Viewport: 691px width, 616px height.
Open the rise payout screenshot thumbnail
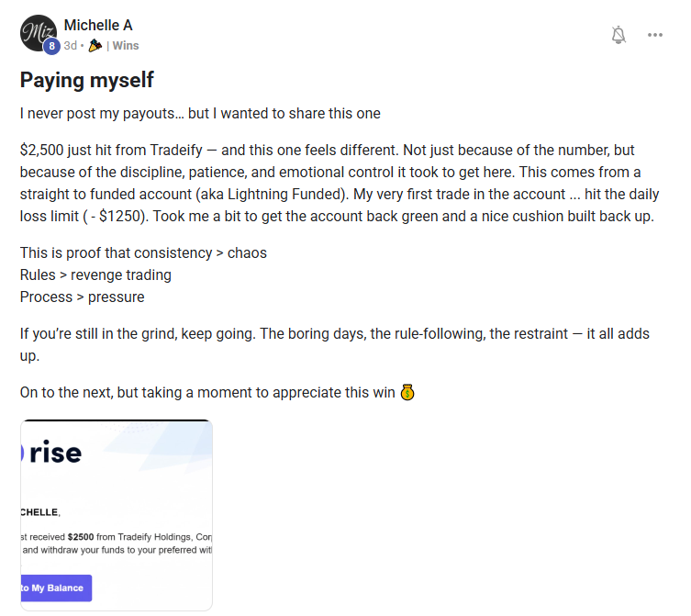(x=117, y=514)
